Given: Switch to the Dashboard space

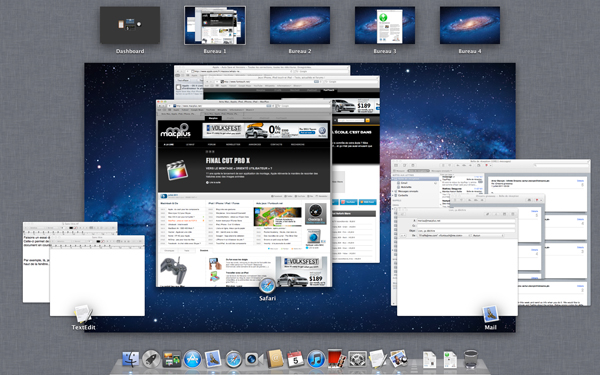Looking at the screenshot, I should (130, 25).
